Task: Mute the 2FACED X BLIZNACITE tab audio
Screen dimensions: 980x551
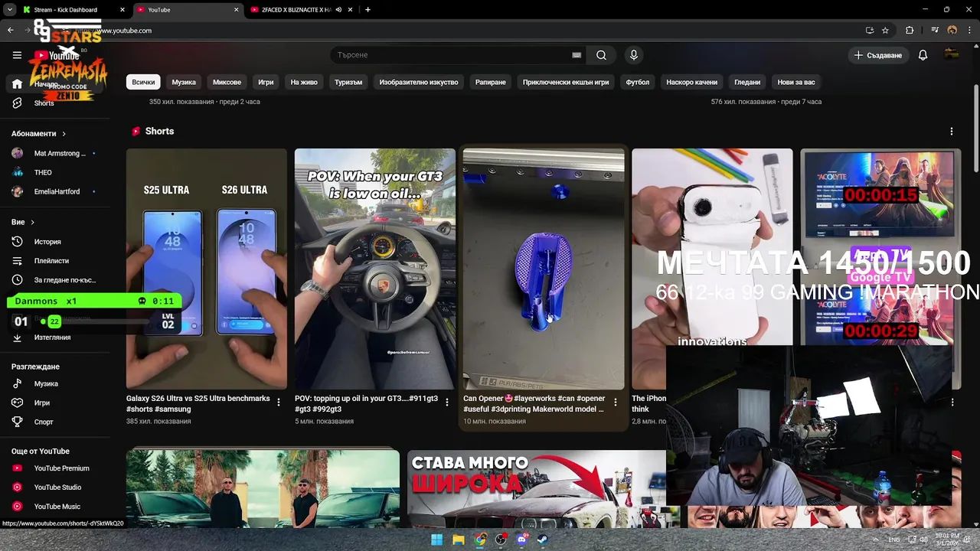Action: (x=338, y=10)
